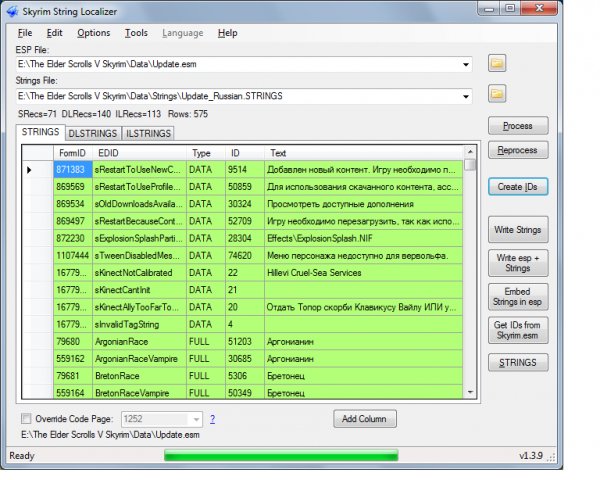Expand the ESP File path dropdown
Image resolution: width=600 pixels, height=480 pixels.
[x=467, y=65]
